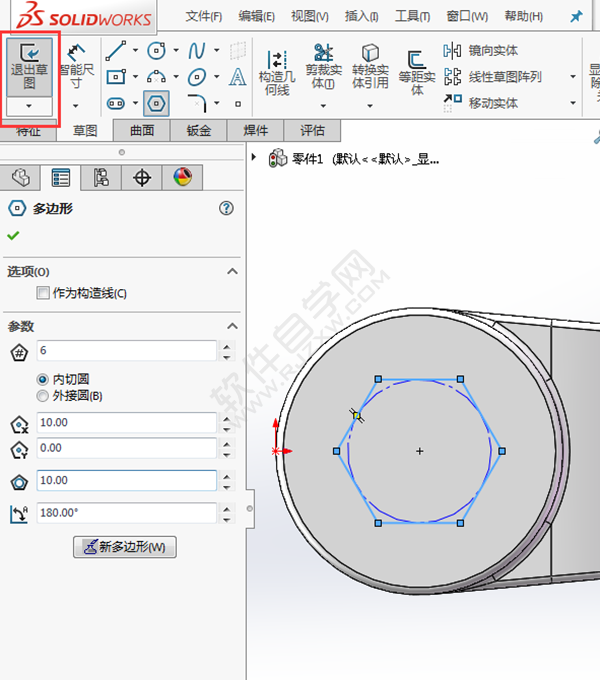Click the Offset Entities (等距实体) icon
This screenshot has height=680, width=600.
coord(416,62)
